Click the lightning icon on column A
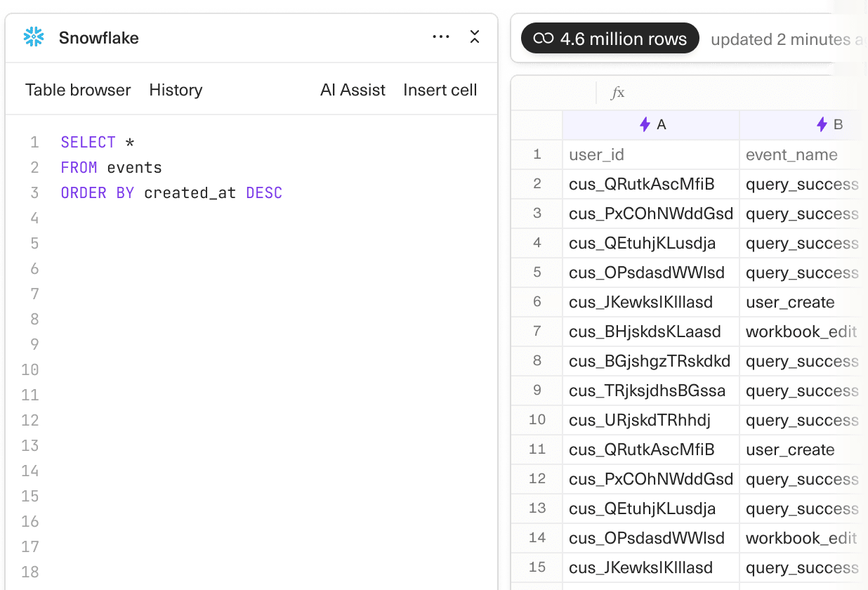Viewport: 868px width, 590px height. [x=645, y=124]
